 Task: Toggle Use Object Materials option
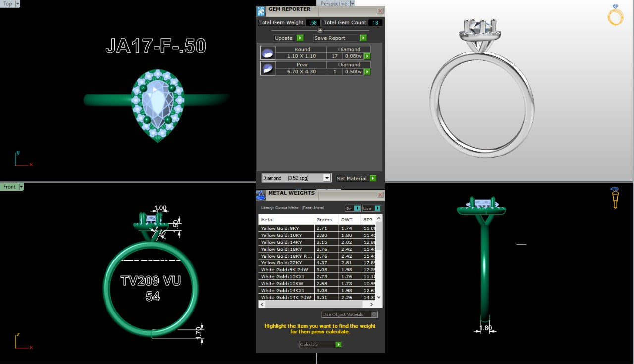(x=350, y=314)
